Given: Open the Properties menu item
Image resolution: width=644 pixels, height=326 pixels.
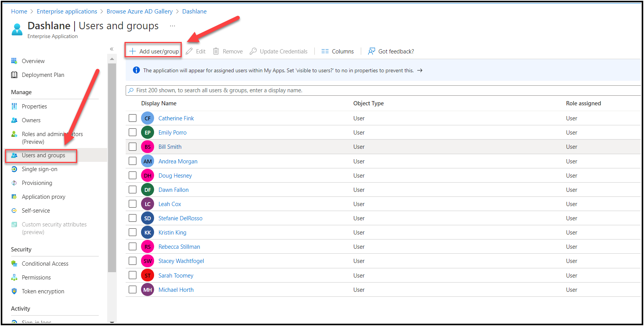Looking at the screenshot, I should [x=34, y=106].
